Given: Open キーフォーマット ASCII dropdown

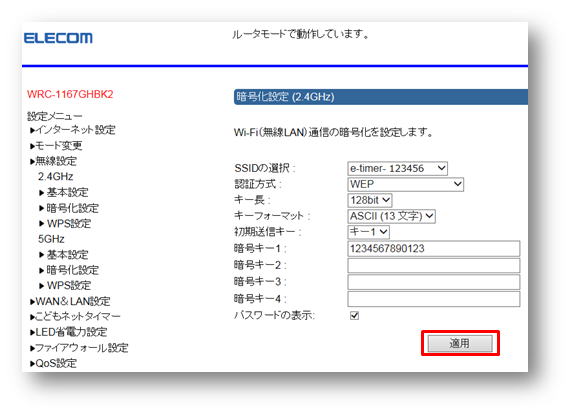Looking at the screenshot, I should (391, 216).
